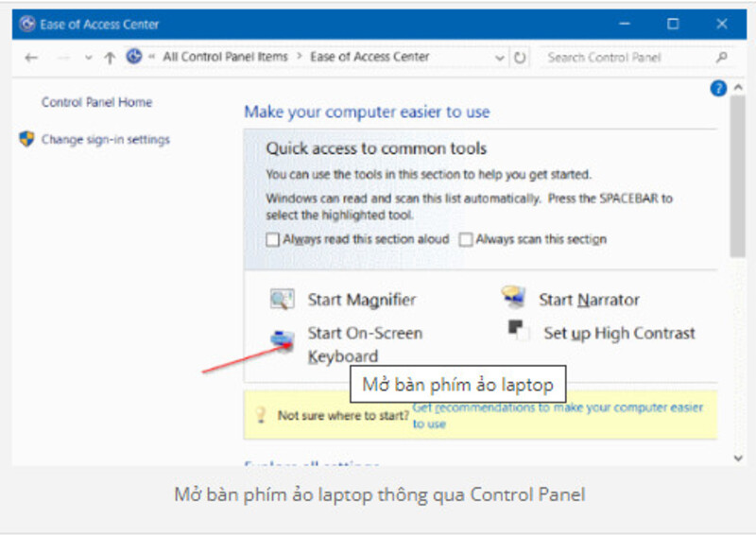
Task: Click 'Make your computer easier to use' heading
Action: click(367, 112)
